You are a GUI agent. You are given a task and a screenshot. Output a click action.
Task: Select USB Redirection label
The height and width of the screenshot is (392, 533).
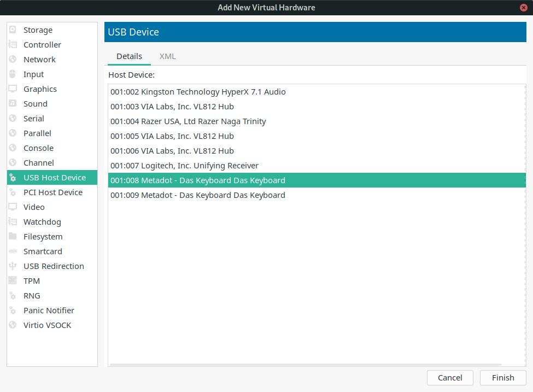[x=54, y=266]
